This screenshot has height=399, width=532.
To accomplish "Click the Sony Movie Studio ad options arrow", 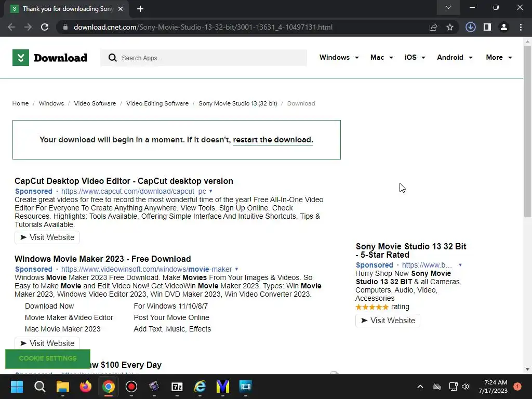I will point(460,265).
